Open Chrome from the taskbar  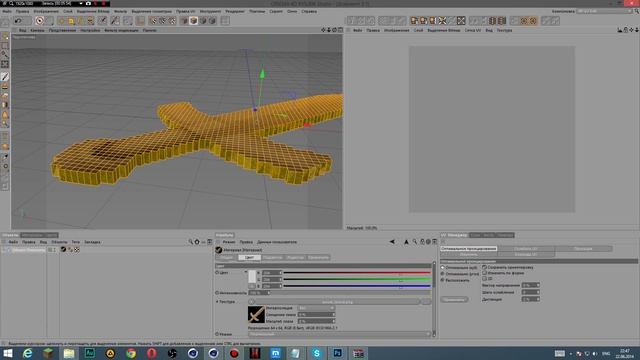pos(131,353)
